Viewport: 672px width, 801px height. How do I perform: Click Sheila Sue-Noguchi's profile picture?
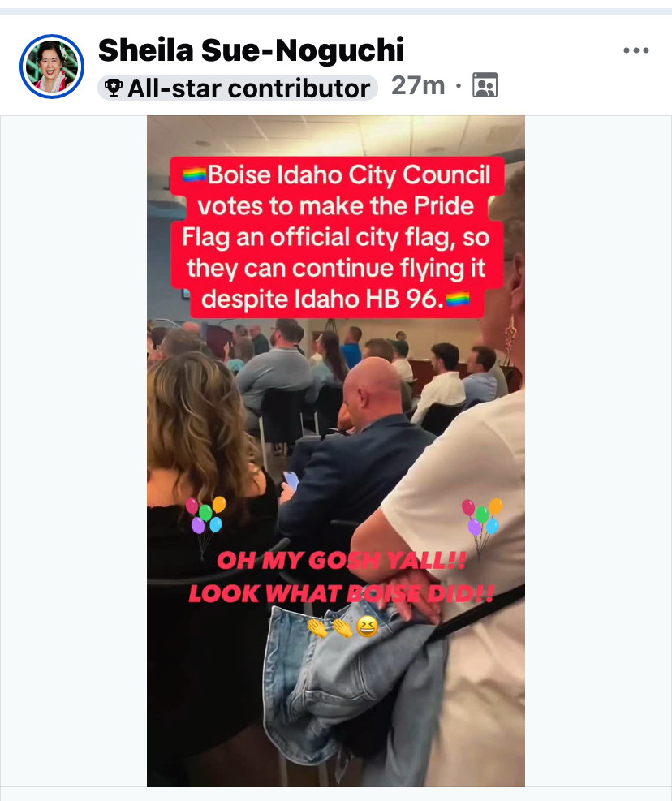coord(52,67)
